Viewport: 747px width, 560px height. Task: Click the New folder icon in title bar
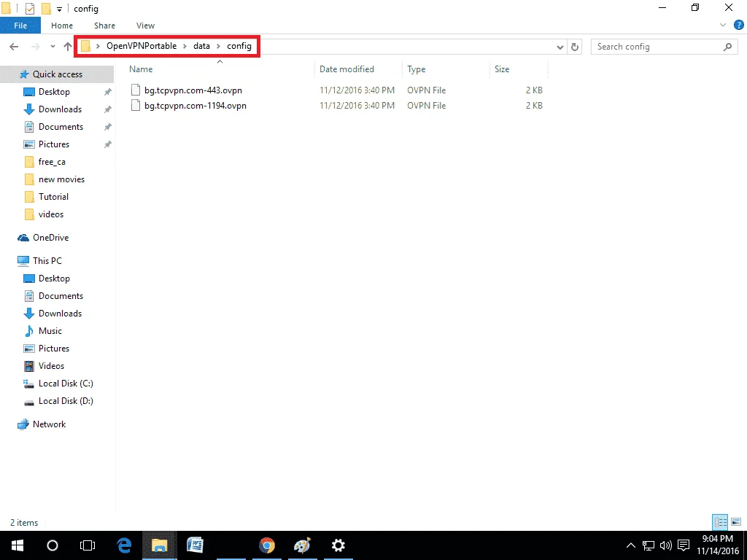click(x=46, y=9)
